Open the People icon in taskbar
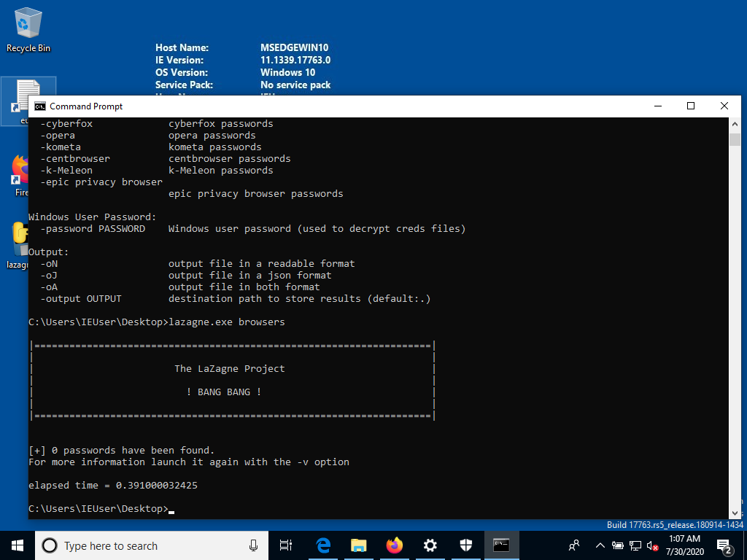The height and width of the screenshot is (560, 747). coord(575,545)
